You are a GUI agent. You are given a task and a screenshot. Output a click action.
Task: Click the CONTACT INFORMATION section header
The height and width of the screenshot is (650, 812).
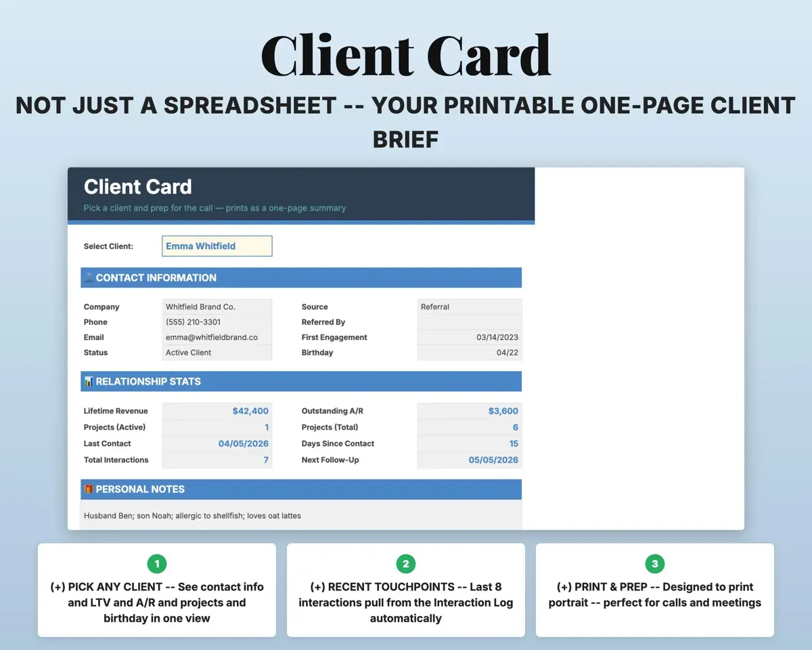[x=301, y=278]
